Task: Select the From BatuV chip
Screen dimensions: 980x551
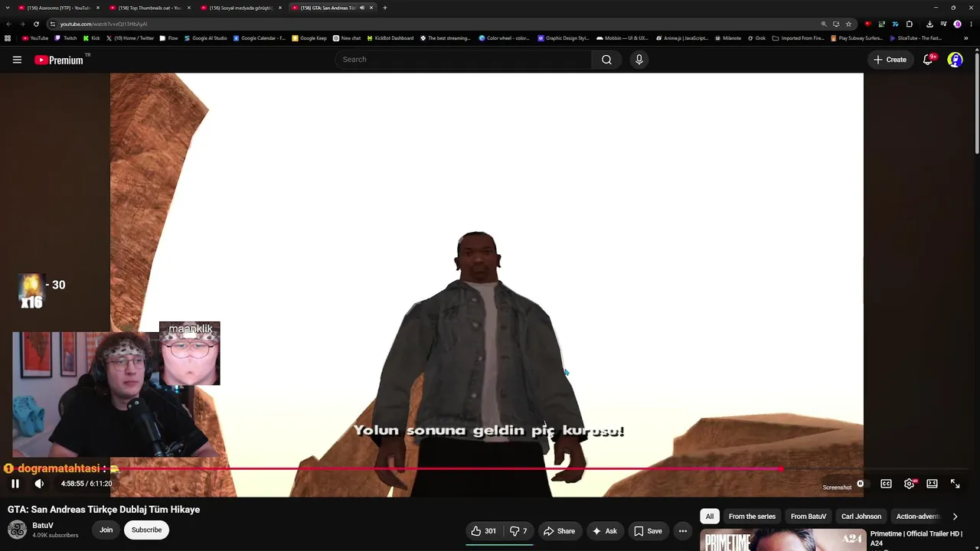Action: pyautogui.click(x=808, y=517)
